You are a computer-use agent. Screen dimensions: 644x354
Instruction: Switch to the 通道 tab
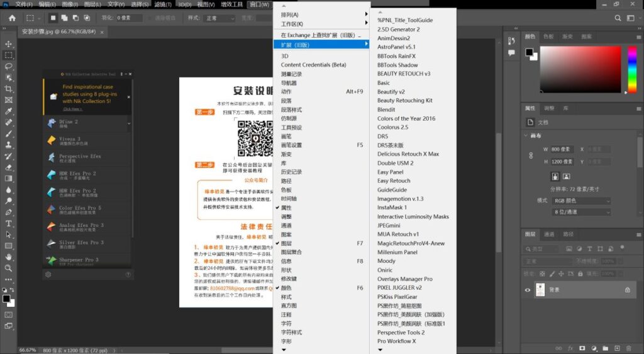tap(549, 234)
